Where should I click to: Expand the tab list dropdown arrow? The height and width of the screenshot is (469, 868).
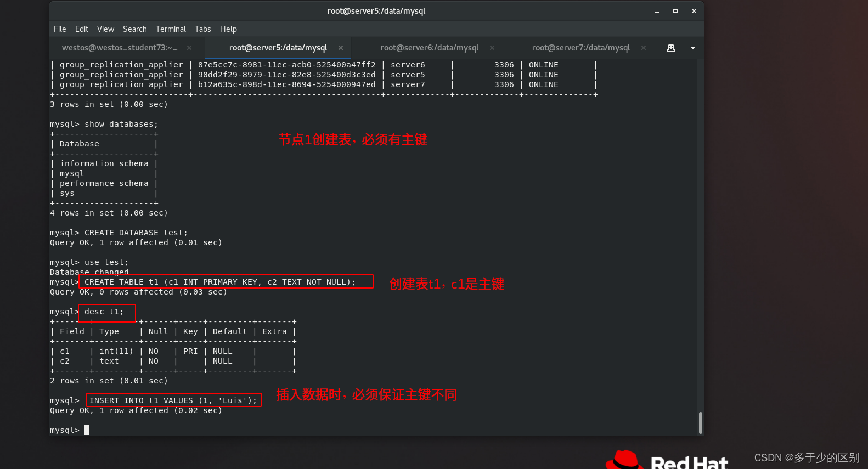(x=693, y=48)
